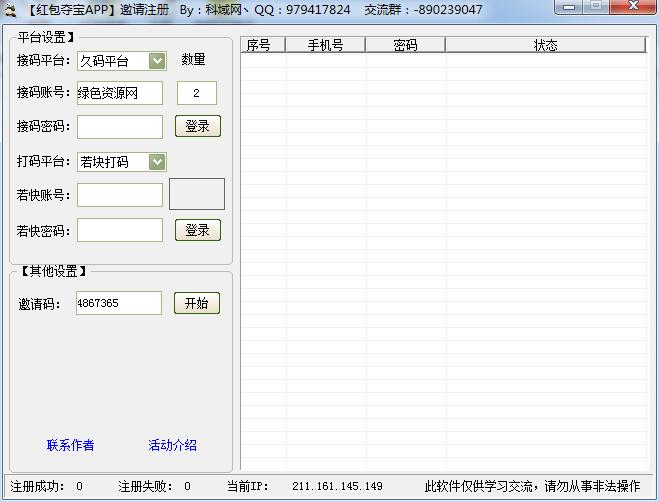
Task: Click the 接码密码 input field
Action: [120, 127]
